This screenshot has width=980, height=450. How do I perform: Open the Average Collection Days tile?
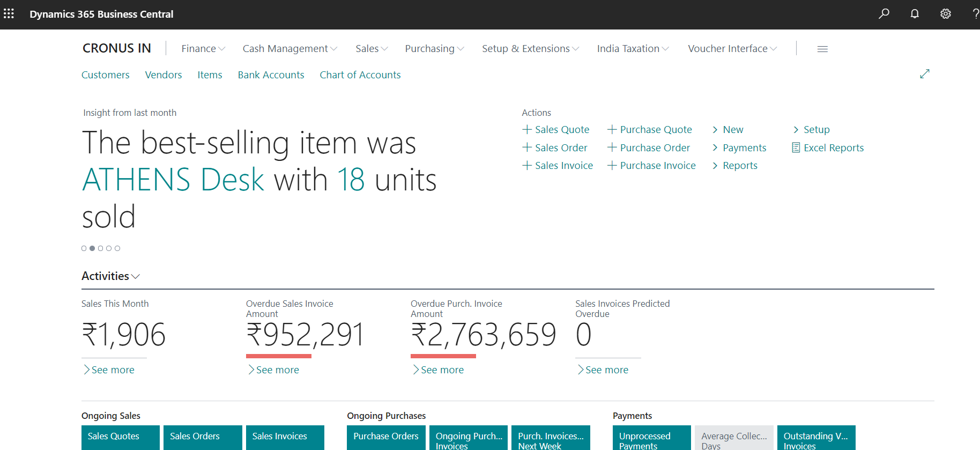pyautogui.click(x=734, y=438)
